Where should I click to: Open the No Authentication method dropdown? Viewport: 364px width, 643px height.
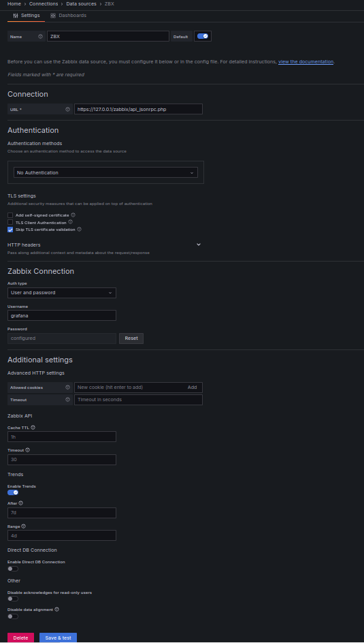[105, 172]
